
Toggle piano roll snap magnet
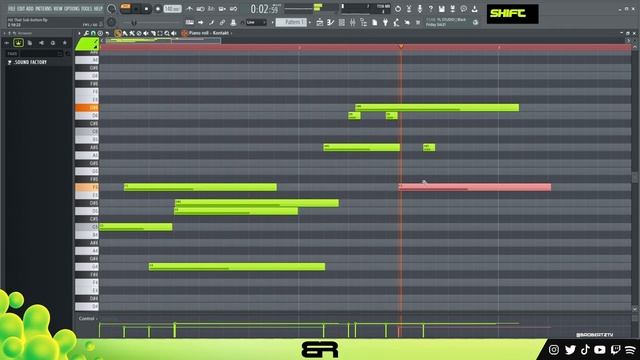click(x=93, y=33)
